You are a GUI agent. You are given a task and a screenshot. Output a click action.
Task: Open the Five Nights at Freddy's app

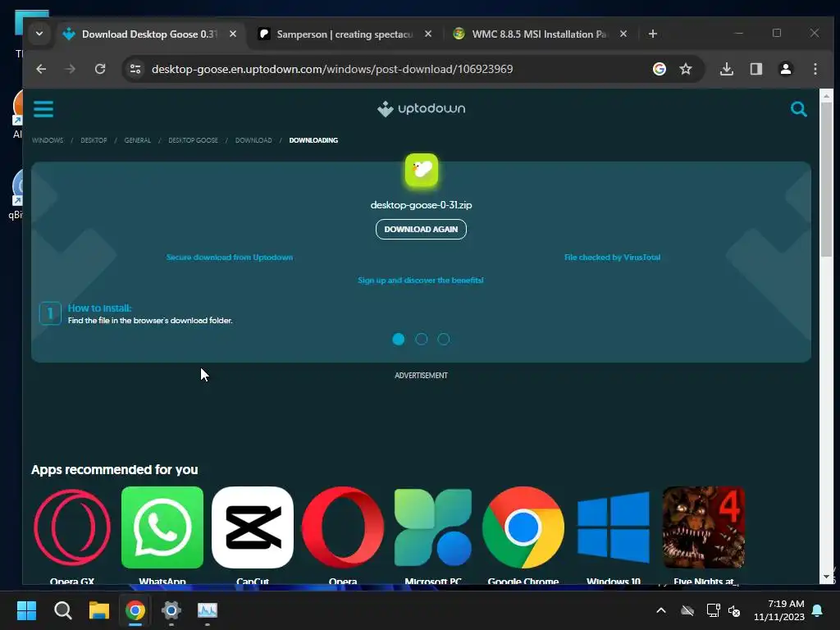[x=704, y=527]
